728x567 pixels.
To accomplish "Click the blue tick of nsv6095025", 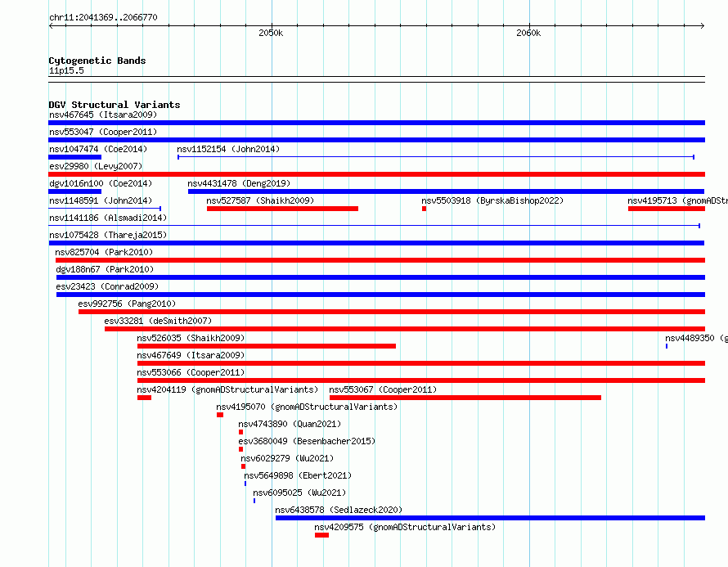I will (254, 501).
